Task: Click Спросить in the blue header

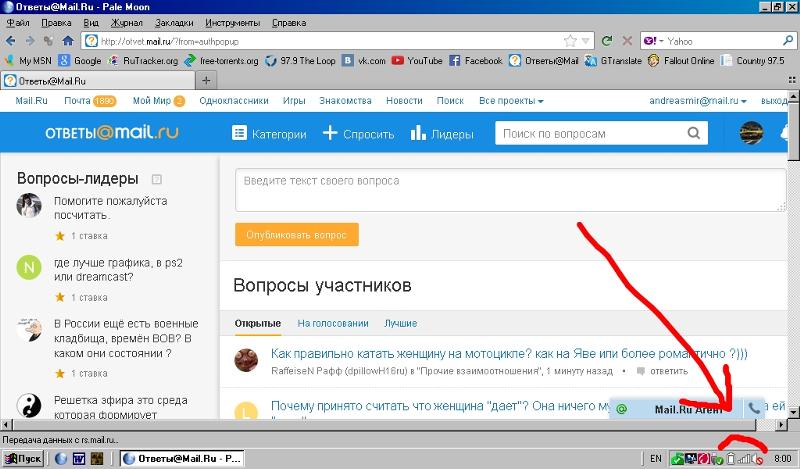Action: click(359, 134)
